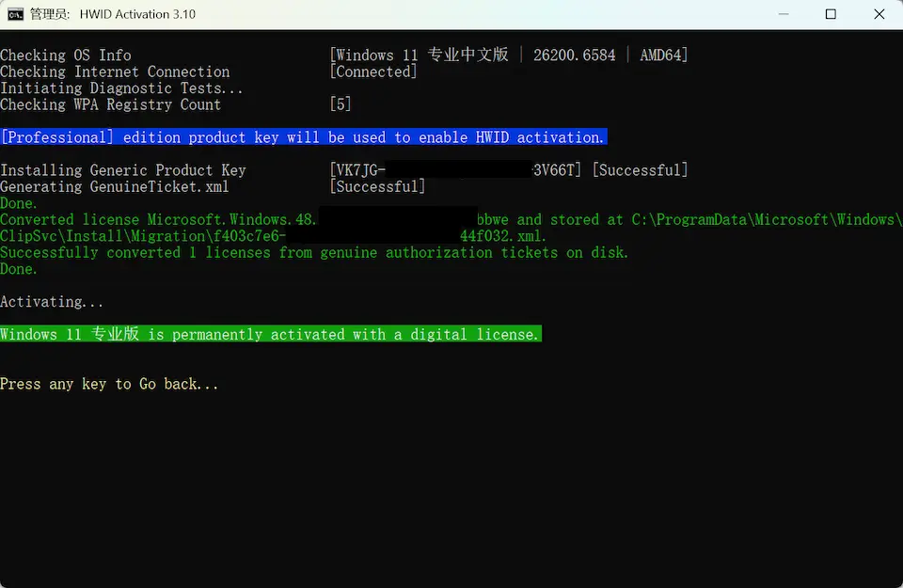This screenshot has height=588, width=903.
Task: Click [Successful] beside the generic product key
Action: click(640, 170)
